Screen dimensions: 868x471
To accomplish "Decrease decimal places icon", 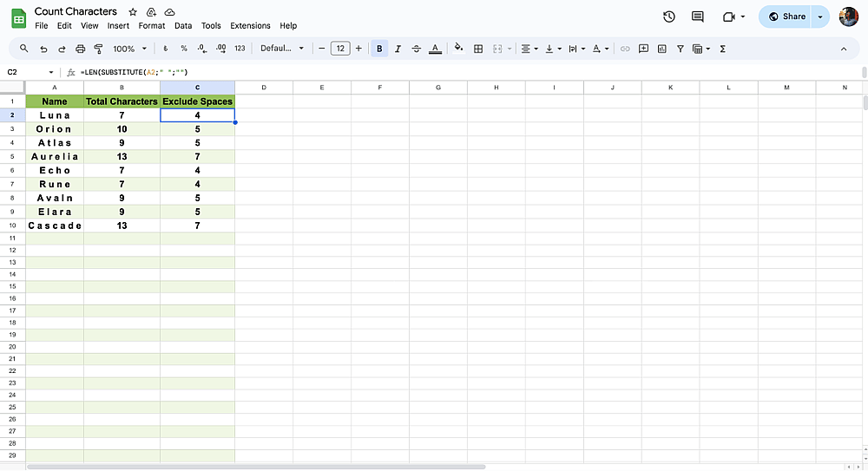I will point(202,49).
